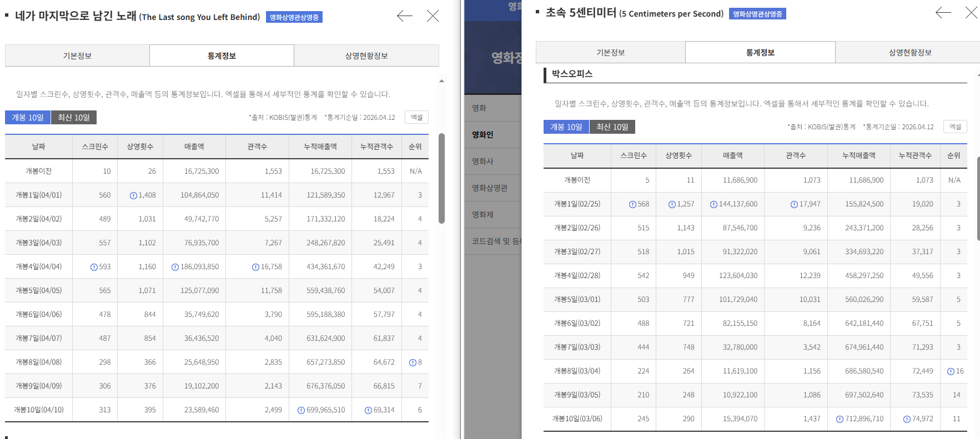Click the 개봉4일(04/04) row label
The height and width of the screenshot is (439, 980).
coord(39,267)
